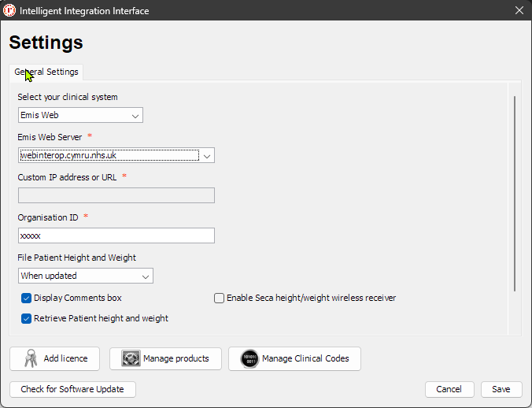
Task: Click the "Organisation ID" label
Action: click(48, 217)
